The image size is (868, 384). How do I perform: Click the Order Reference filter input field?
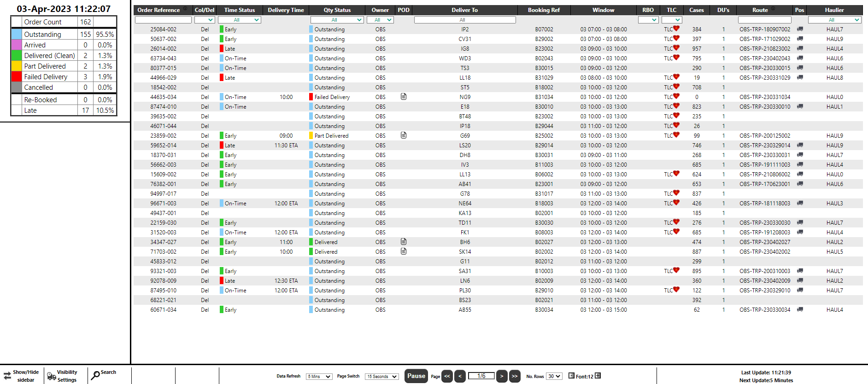pyautogui.click(x=163, y=20)
